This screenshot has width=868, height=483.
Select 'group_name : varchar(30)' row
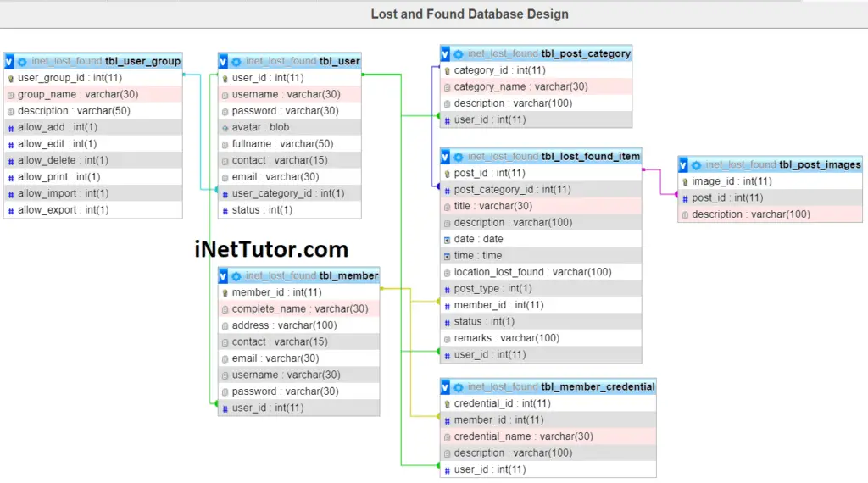93,95
